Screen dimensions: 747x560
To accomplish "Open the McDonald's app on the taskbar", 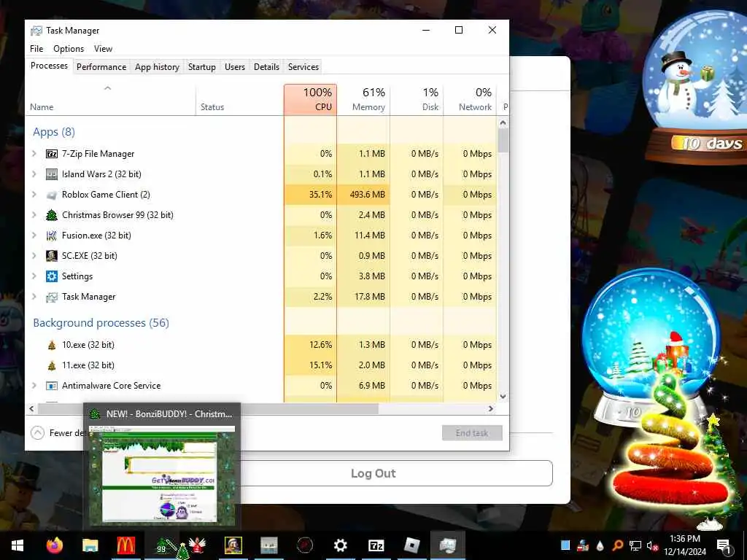I will (125, 545).
